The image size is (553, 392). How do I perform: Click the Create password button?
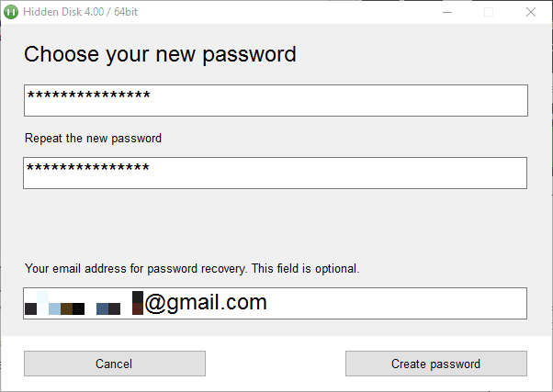point(435,364)
